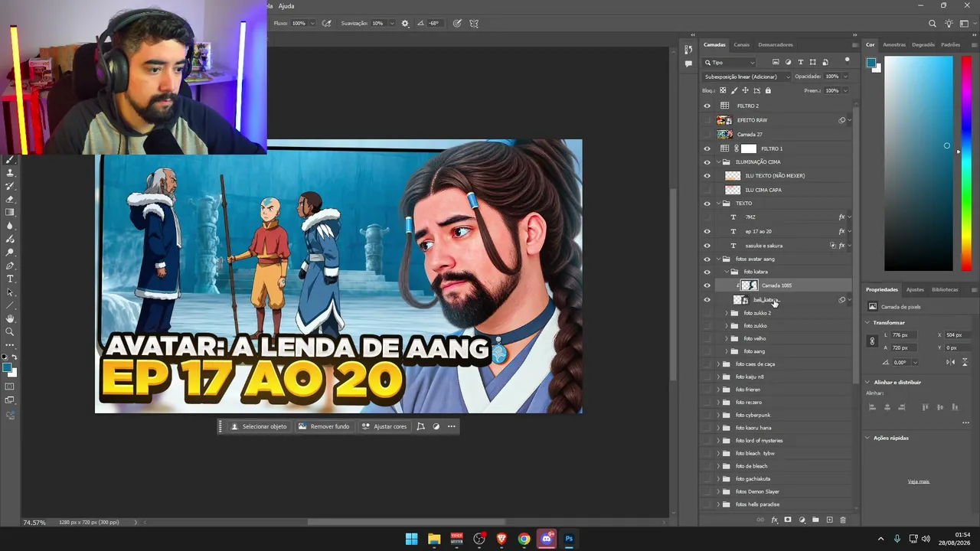This screenshot has width=980, height=551.
Task: Open the smoothing options gear icon
Action: coord(405,24)
